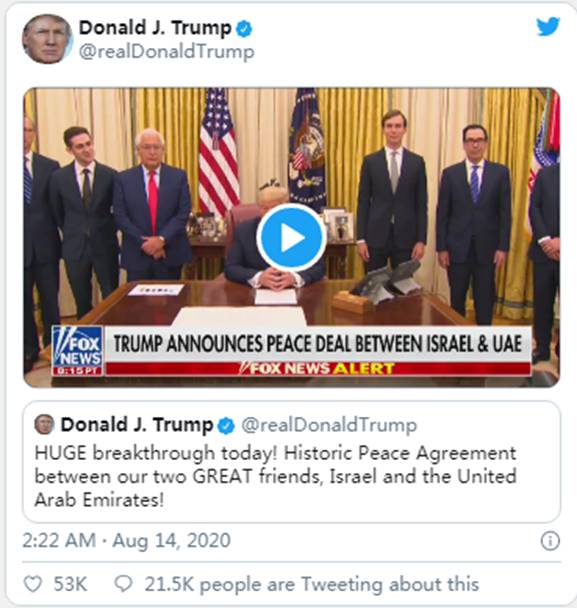Click the verified badge in quoted tweet

226,426
